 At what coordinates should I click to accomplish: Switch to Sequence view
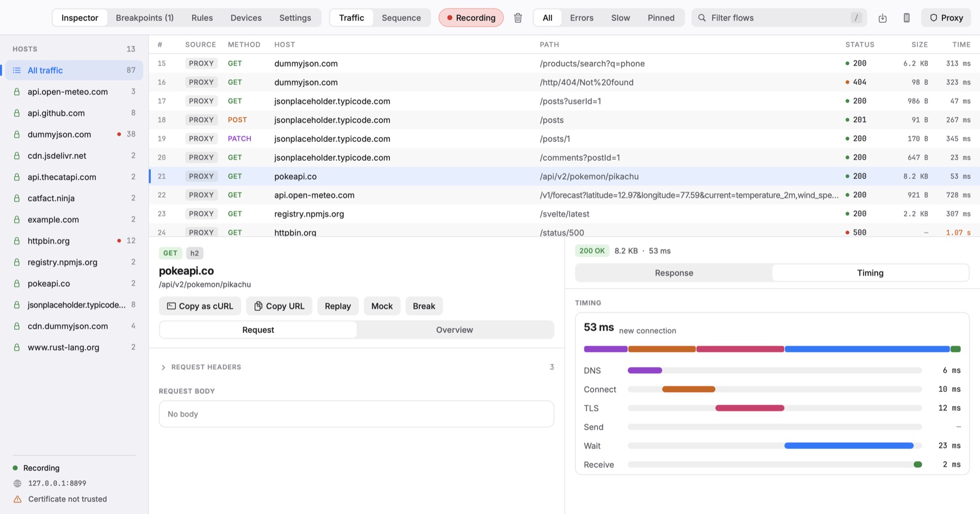click(401, 18)
